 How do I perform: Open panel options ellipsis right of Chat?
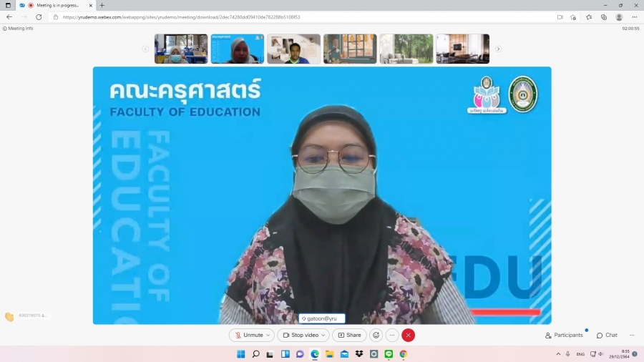click(x=632, y=335)
